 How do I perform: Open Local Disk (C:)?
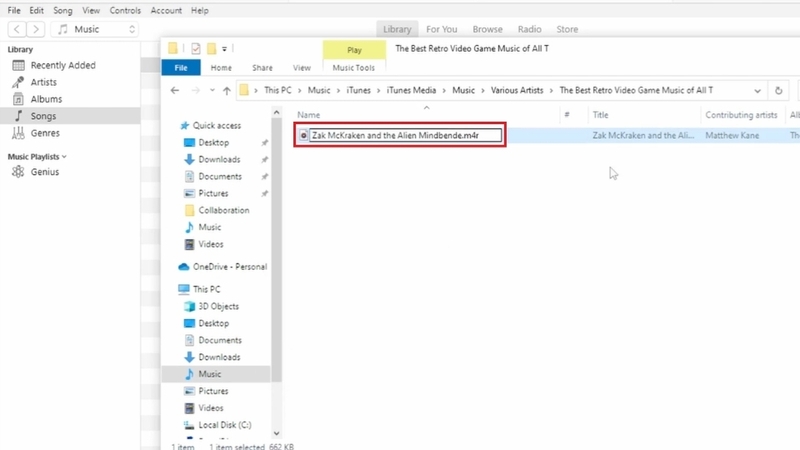[x=224, y=425]
